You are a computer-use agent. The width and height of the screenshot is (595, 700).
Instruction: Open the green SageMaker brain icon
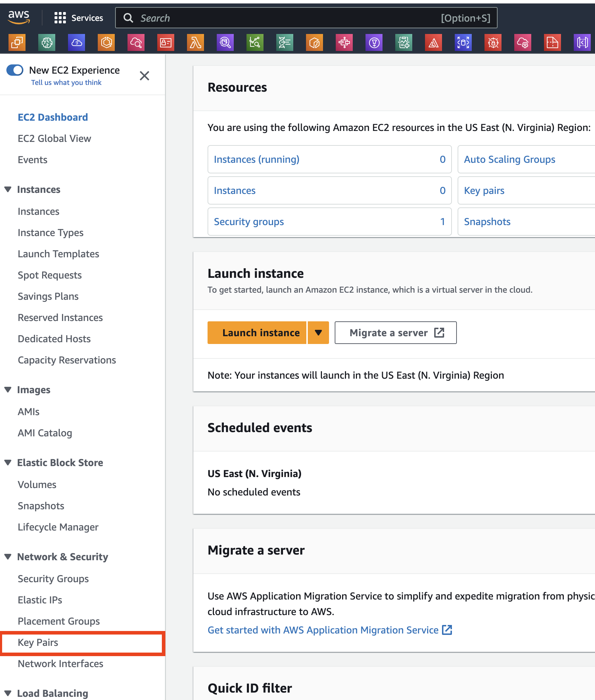tap(47, 43)
